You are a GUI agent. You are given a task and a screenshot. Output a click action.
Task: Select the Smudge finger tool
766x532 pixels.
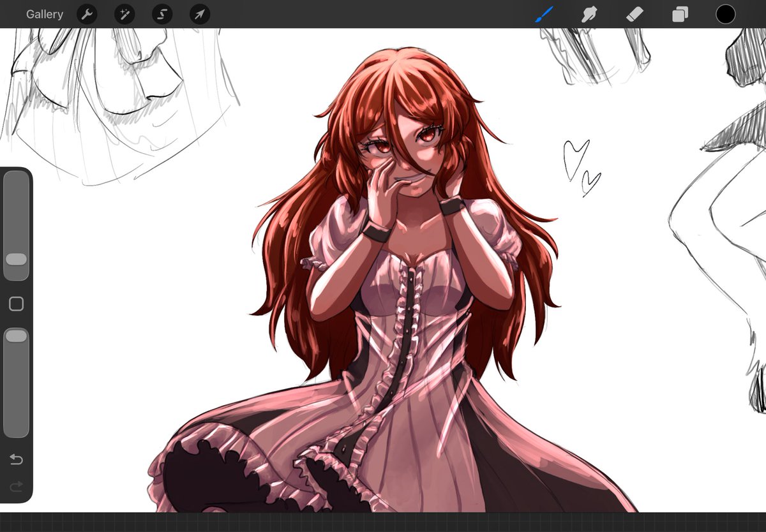(x=589, y=14)
